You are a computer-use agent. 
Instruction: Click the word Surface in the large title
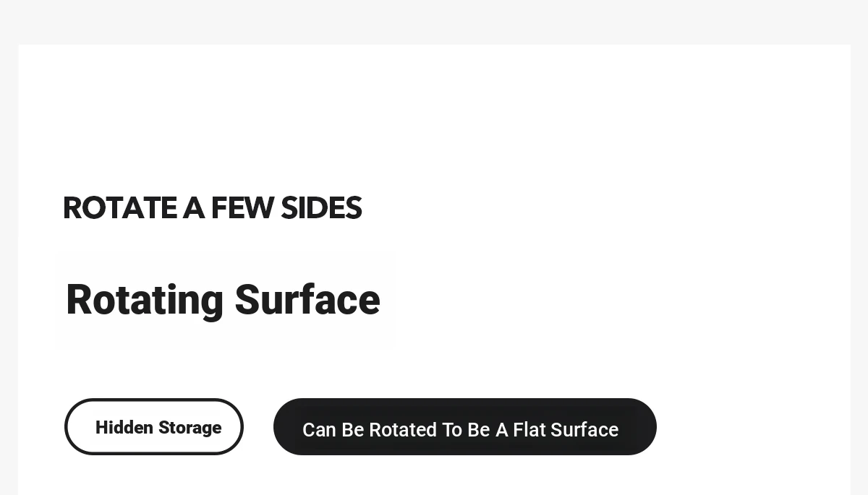point(307,299)
